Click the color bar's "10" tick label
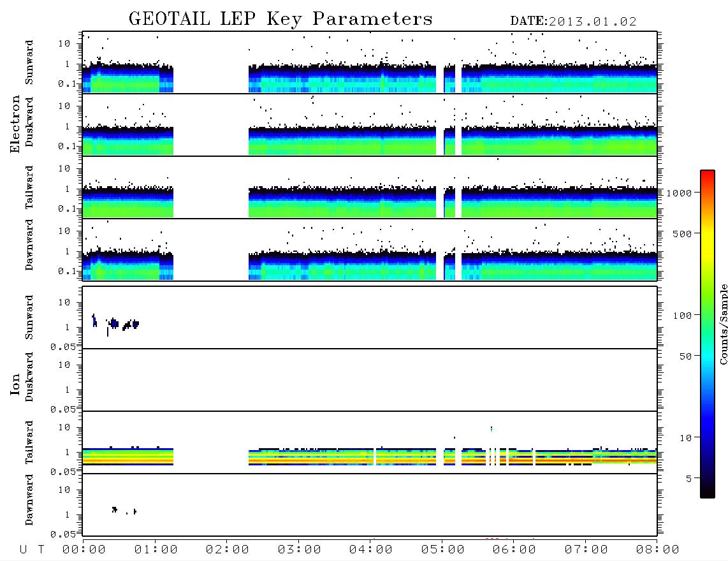Image resolution: width=728 pixels, height=561 pixels. (686, 438)
